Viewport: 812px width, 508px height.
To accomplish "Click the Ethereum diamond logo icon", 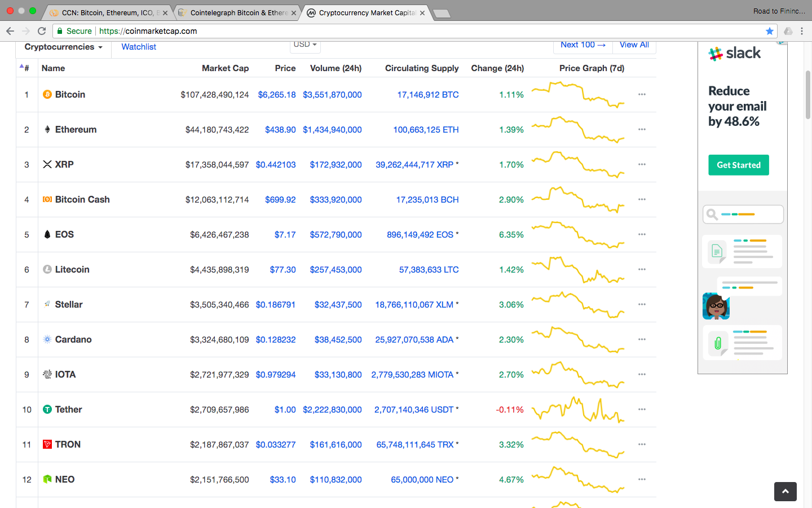I will [47, 129].
